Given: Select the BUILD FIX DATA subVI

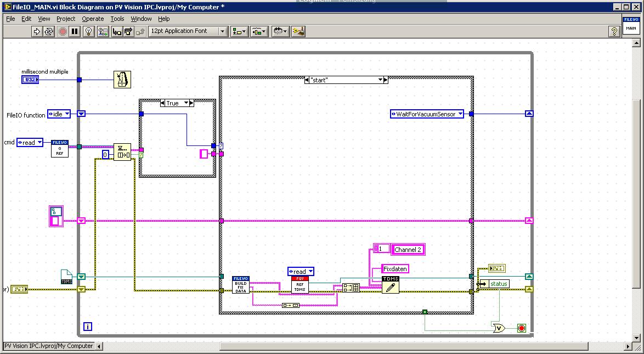Looking at the screenshot, I should coord(241,284).
